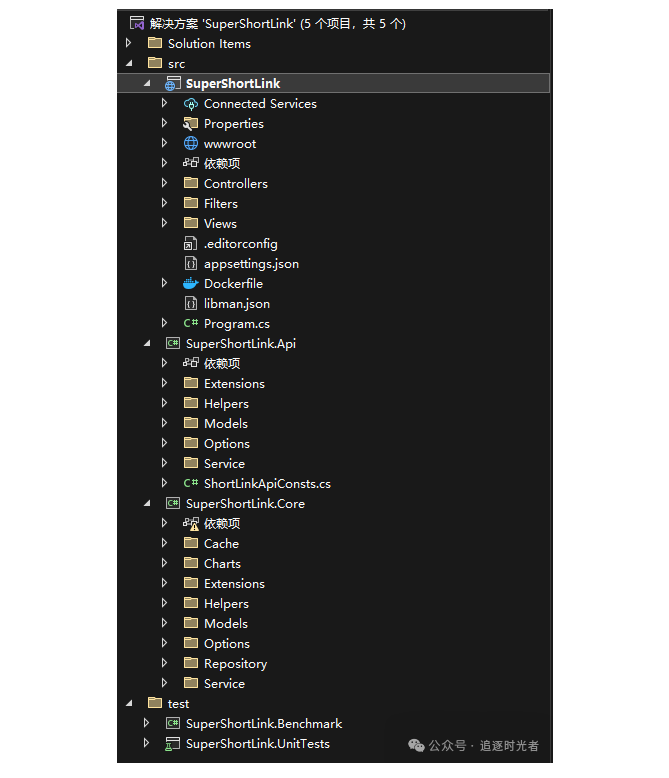Image resolution: width=669 pixels, height=778 pixels.
Task: Collapse the test folder arrow
Action: coord(128,704)
